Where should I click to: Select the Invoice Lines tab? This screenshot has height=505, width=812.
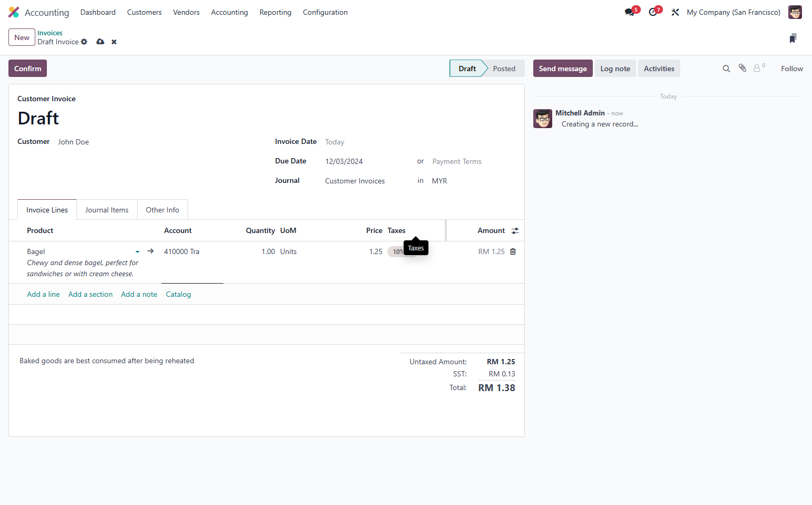(47, 210)
